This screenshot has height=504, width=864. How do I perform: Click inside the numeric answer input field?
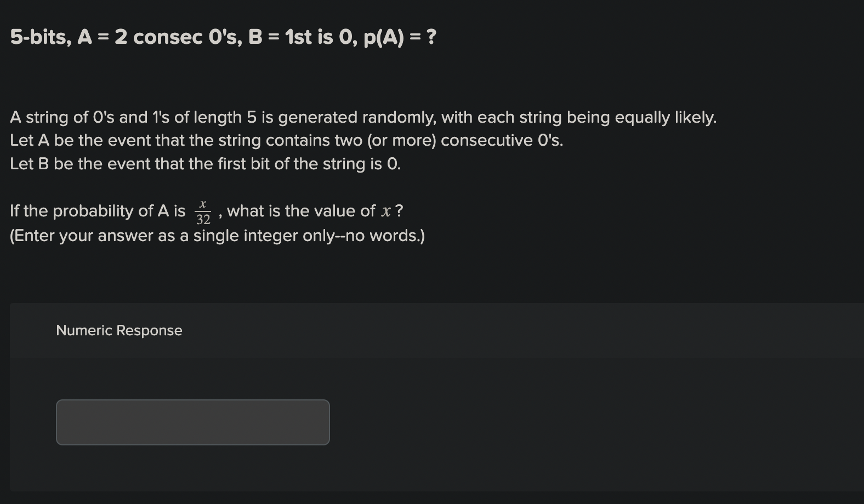(x=192, y=422)
